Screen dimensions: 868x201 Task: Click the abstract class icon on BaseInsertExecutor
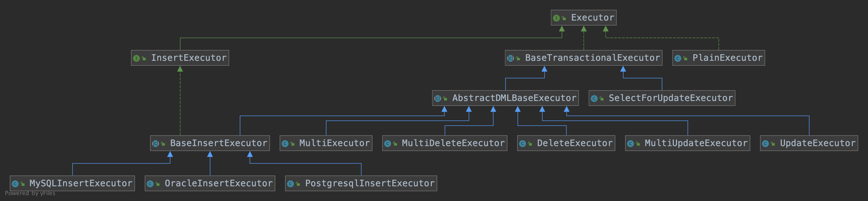[155, 144]
